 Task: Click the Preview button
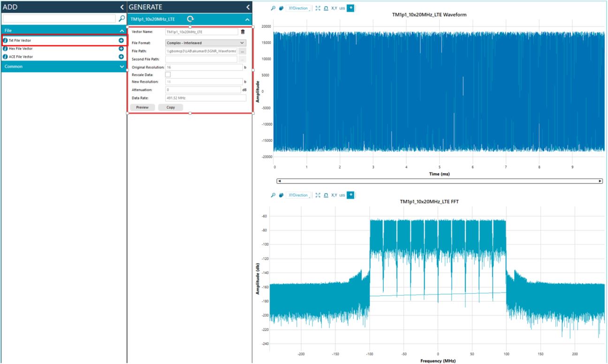(142, 107)
